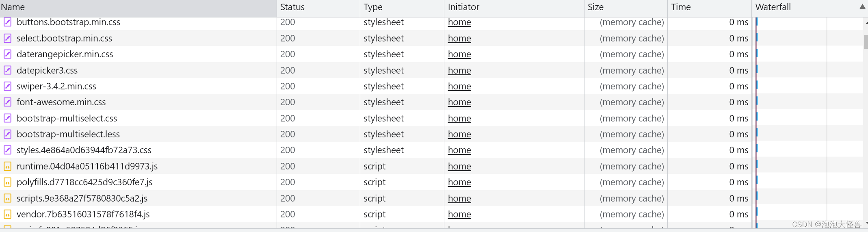Click stylesheet icon beside font-awesome.min.css
868x232 pixels.
point(7,102)
